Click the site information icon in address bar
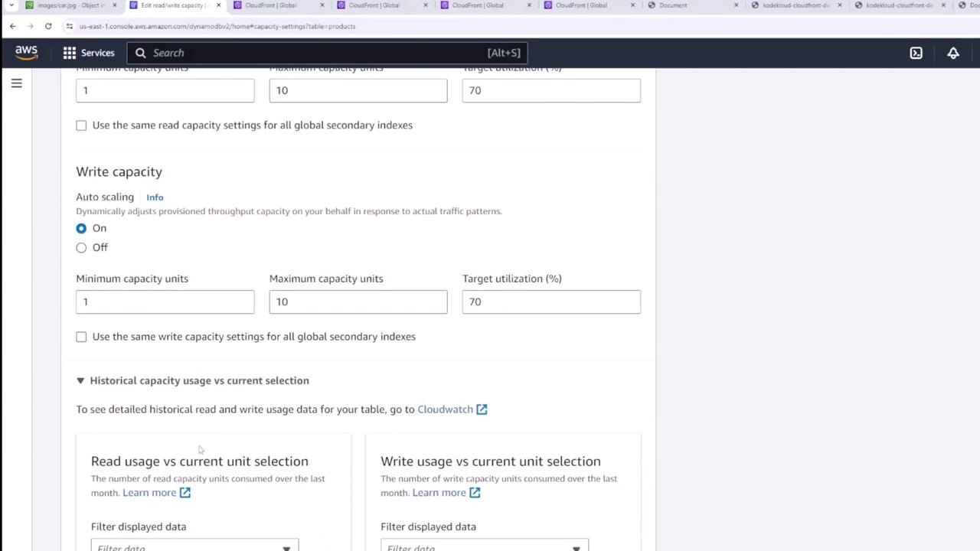The height and width of the screenshot is (551, 980). 69,26
